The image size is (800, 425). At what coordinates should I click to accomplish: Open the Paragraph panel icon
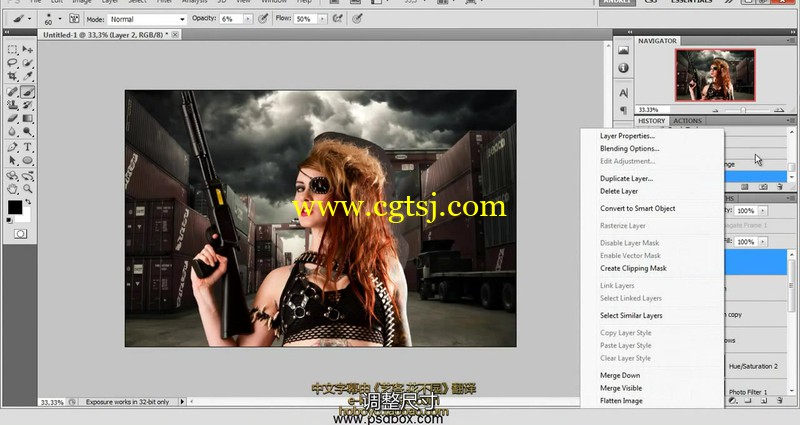click(623, 110)
